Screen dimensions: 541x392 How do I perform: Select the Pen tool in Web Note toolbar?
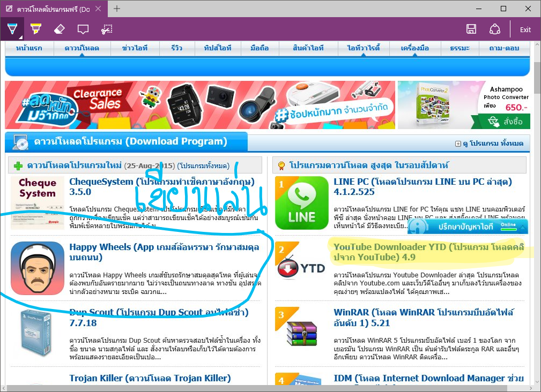pyautogui.click(x=12, y=29)
